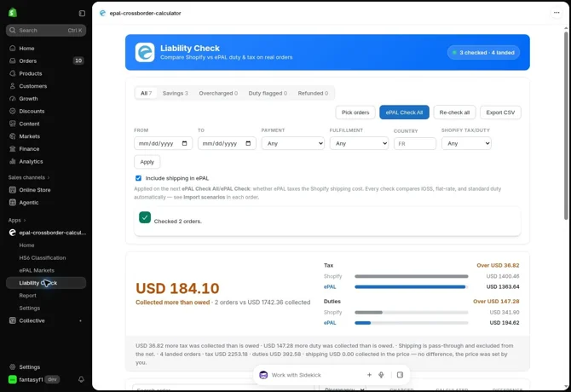571x392 pixels.
Task: Click the ePAL tax progress bar
Action: tap(412, 287)
